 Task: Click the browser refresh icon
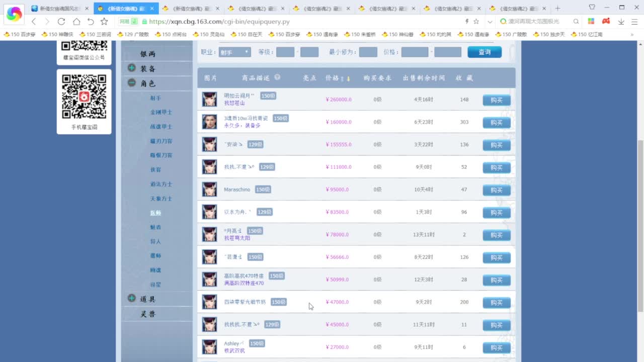pyautogui.click(x=61, y=22)
